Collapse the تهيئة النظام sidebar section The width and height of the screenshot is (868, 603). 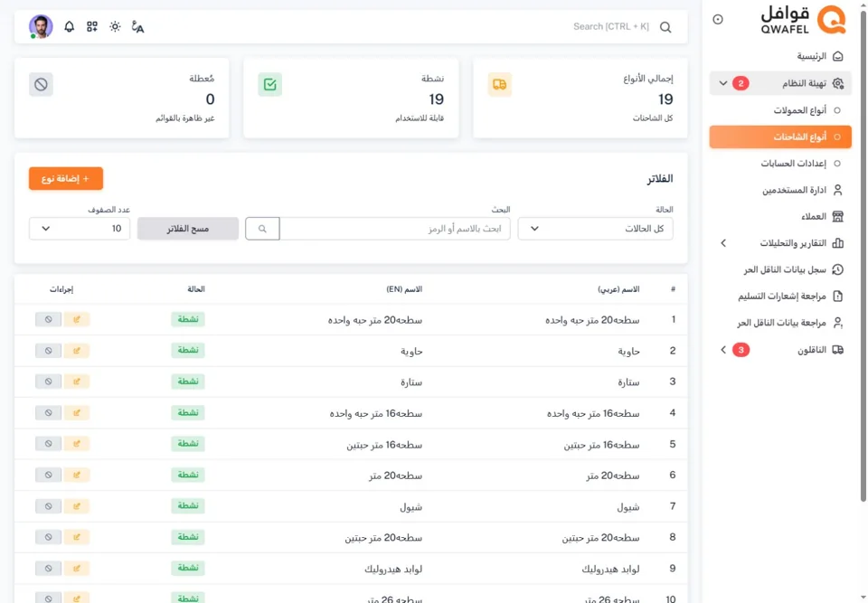[780, 83]
